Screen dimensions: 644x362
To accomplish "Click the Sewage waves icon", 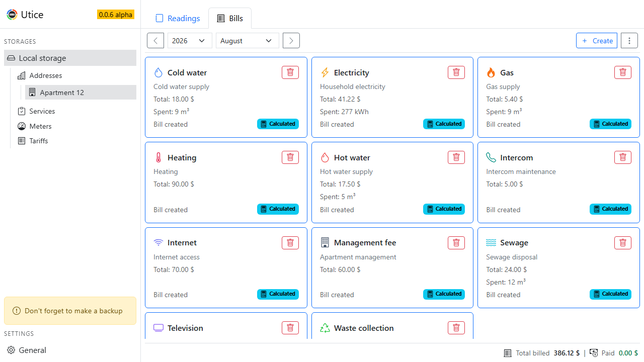I will (491, 243).
